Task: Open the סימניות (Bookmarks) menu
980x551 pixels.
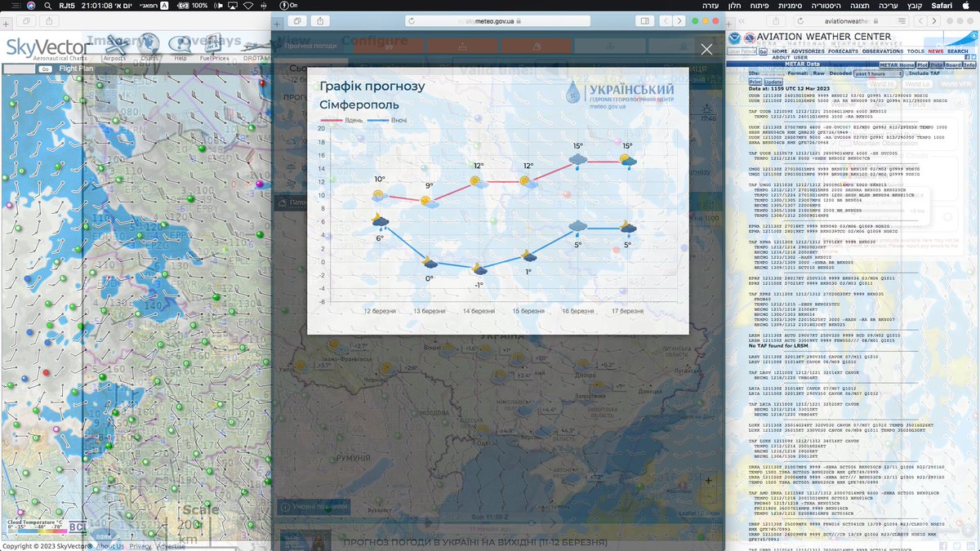Action: [789, 6]
